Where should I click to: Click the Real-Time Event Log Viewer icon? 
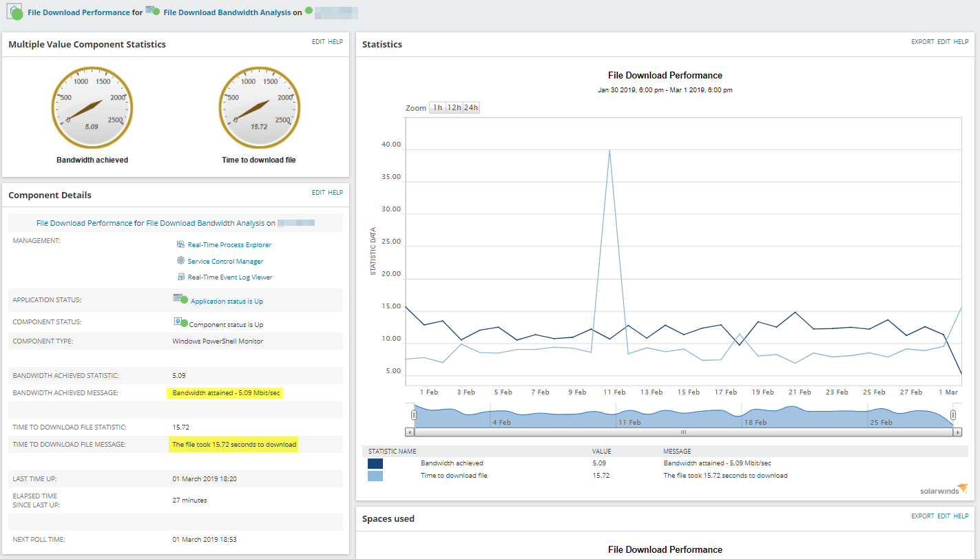(180, 277)
